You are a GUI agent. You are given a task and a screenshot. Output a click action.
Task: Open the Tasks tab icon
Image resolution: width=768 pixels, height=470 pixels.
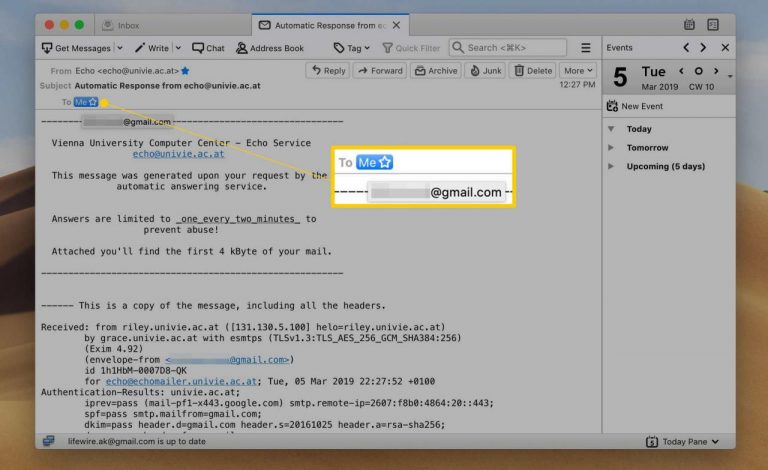pos(713,24)
